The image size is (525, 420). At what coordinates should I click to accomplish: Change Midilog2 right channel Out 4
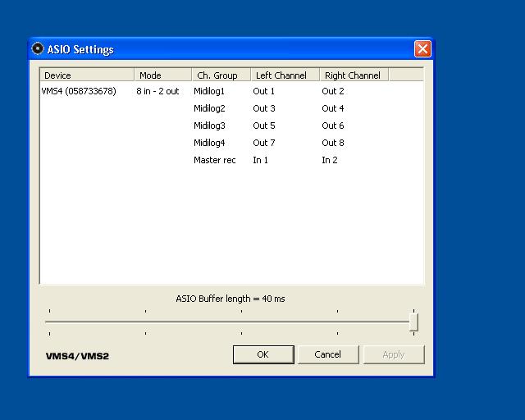pos(333,108)
